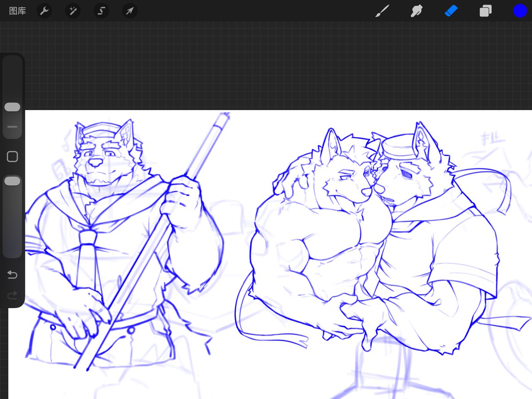The image size is (532, 399).
Task: Undo the last stroke
Action: [12, 275]
